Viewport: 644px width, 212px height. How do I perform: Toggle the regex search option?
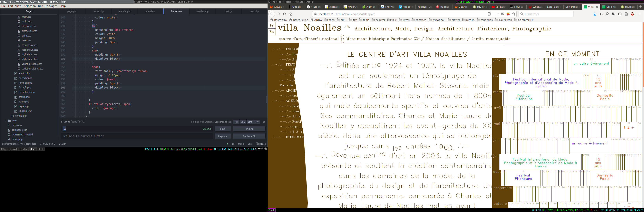click(x=236, y=122)
